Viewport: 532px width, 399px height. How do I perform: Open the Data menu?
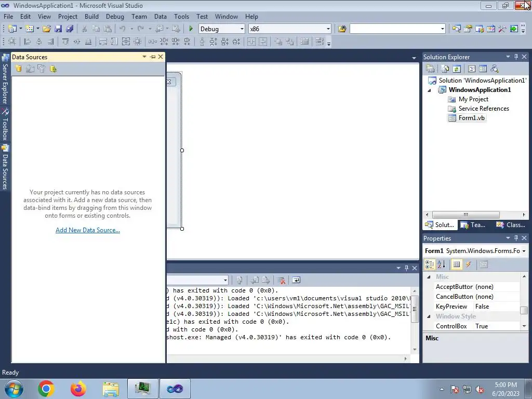(160, 17)
